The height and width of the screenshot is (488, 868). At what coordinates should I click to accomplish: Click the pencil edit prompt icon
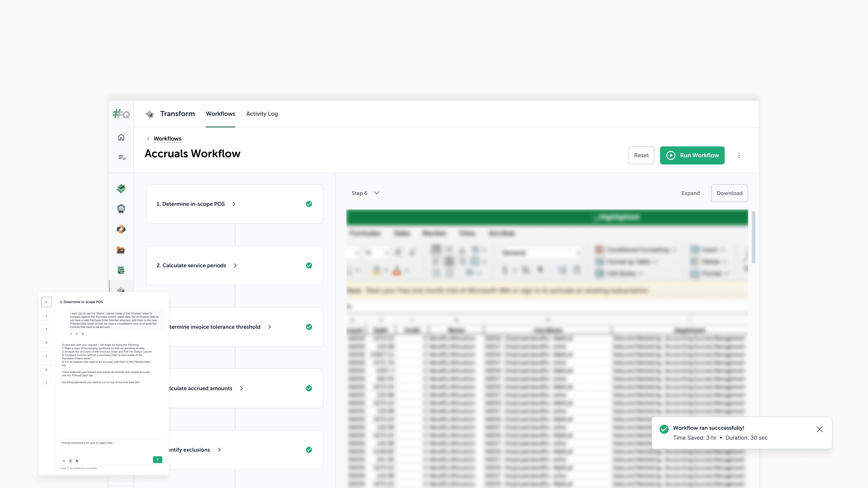click(71, 334)
